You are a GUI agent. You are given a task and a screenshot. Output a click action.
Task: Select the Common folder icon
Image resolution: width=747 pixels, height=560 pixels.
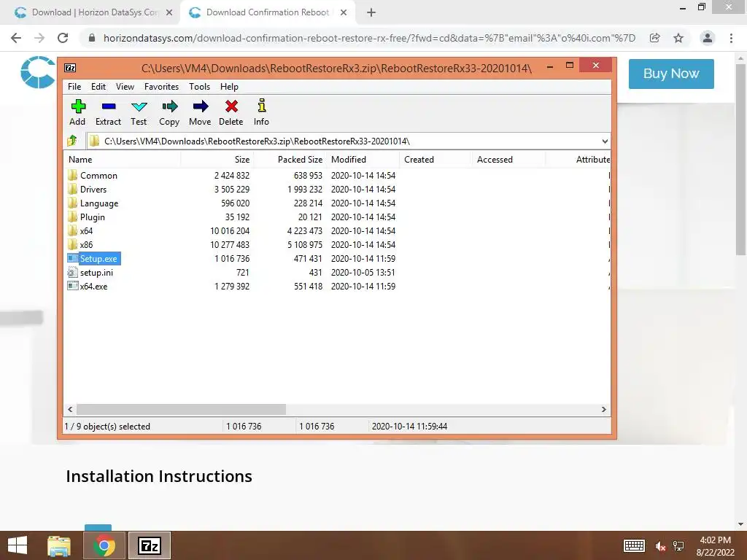pos(72,175)
